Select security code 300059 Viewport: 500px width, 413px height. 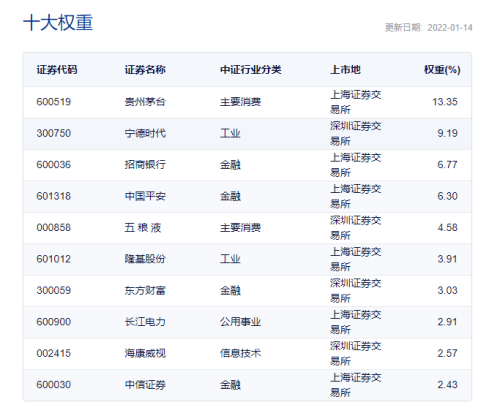[x=54, y=290]
